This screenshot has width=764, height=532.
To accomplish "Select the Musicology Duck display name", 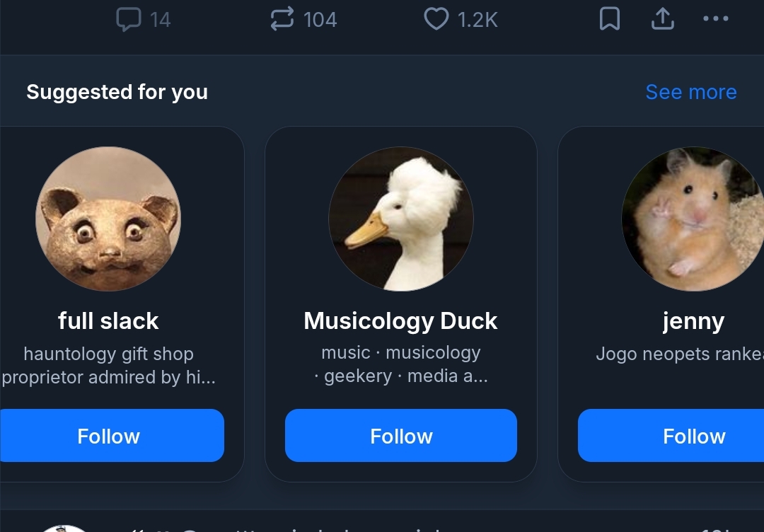I will 400,321.
